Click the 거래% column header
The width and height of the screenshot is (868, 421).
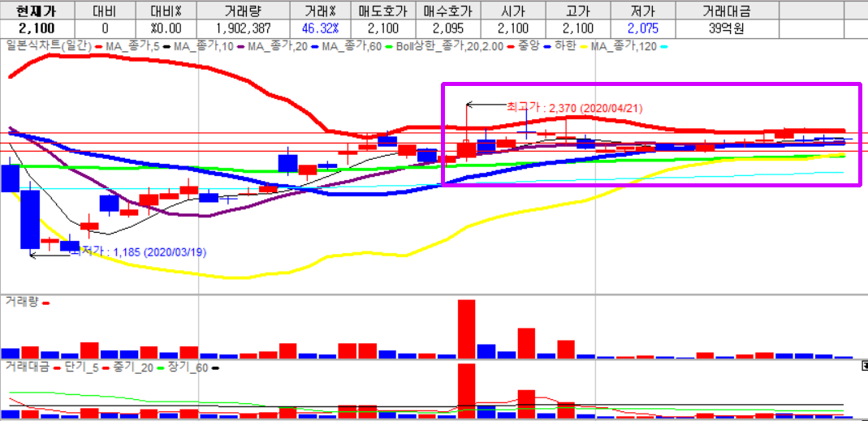[x=321, y=10]
